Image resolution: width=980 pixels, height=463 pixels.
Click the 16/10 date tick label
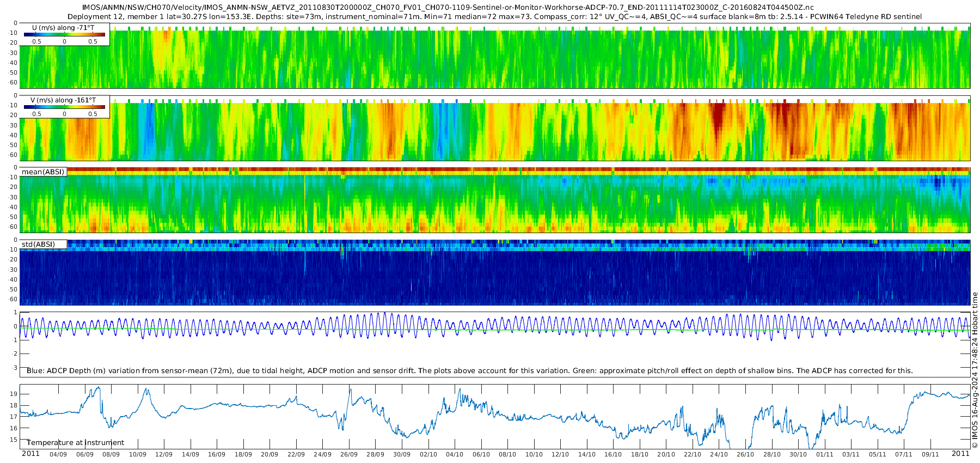coord(613,454)
